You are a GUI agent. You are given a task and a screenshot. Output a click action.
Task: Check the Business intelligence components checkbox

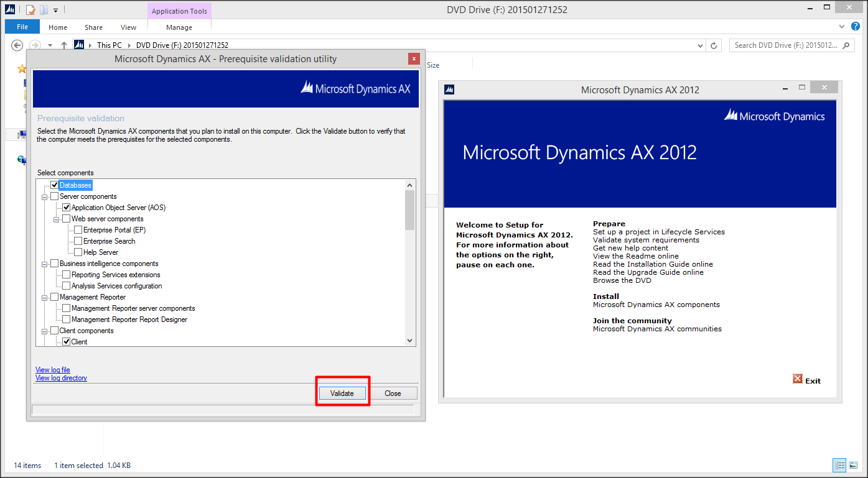tap(54, 264)
